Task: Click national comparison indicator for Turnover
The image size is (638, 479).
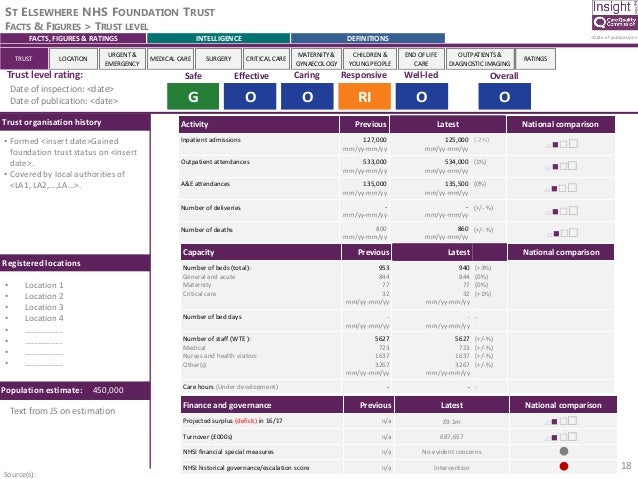Action: click(x=562, y=437)
